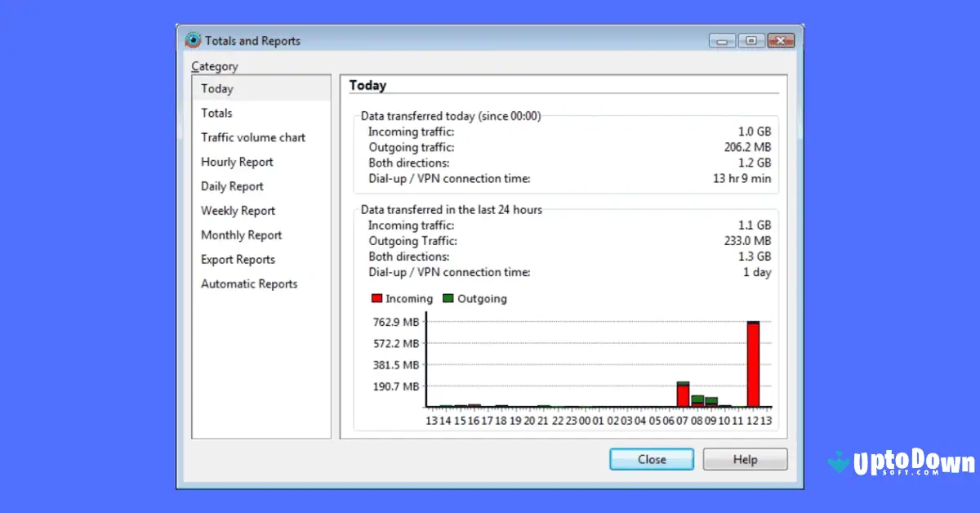The height and width of the screenshot is (513, 980).
Task: Open the Export Reports section
Action: pyautogui.click(x=238, y=260)
